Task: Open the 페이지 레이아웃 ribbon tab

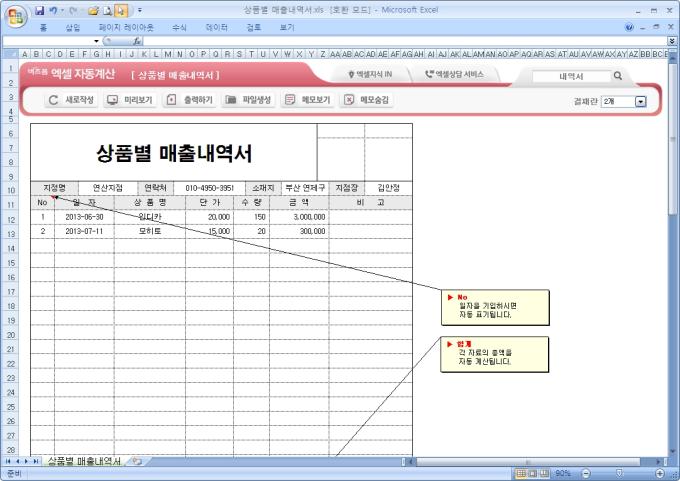Action: pyautogui.click(x=126, y=27)
